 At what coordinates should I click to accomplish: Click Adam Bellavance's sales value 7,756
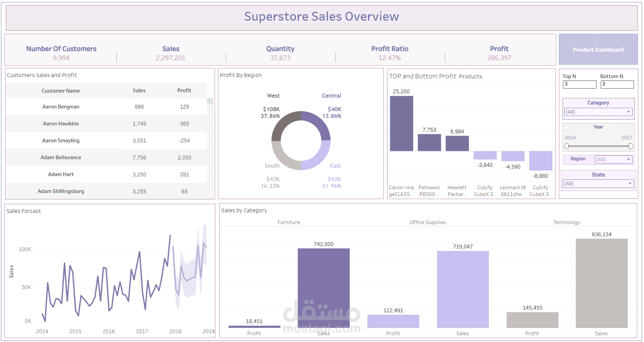click(139, 157)
